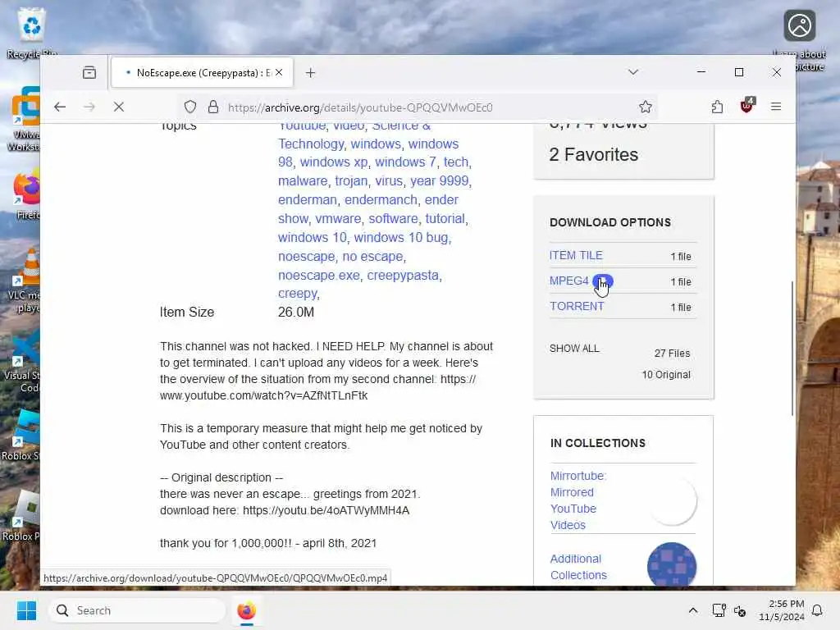Click the '2 Favorites' text

click(594, 154)
